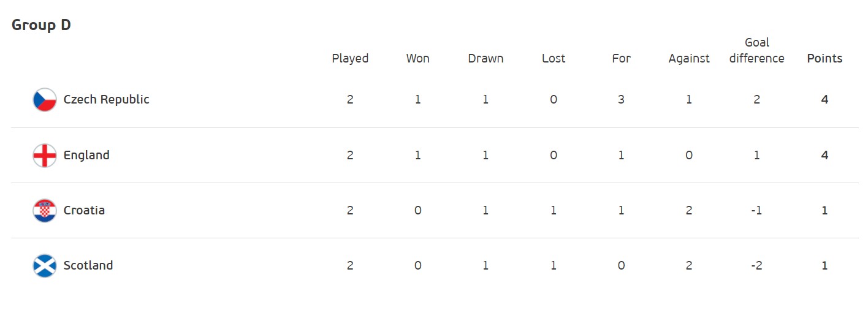The height and width of the screenshot is (310, 868).
Task: Click the Group D heading
Action: coord(41,25)
